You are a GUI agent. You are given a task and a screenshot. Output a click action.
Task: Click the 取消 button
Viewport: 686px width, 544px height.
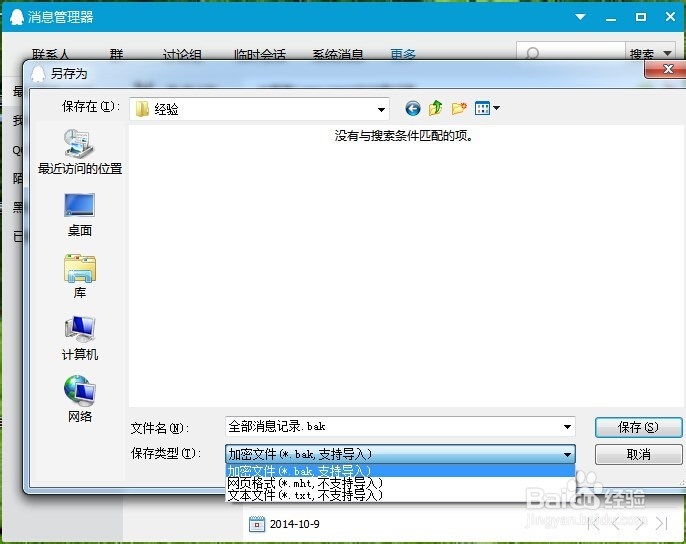[x=638, y=454]
